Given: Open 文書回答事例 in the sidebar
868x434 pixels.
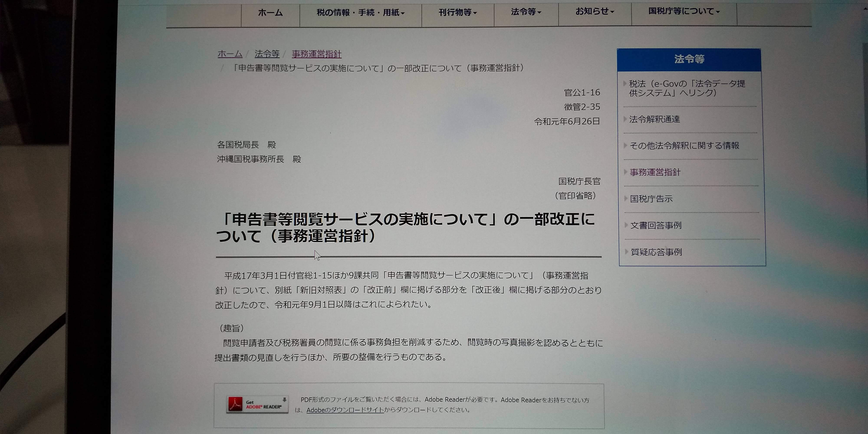Looking at the screenshot, I should [x=656, y=225].
